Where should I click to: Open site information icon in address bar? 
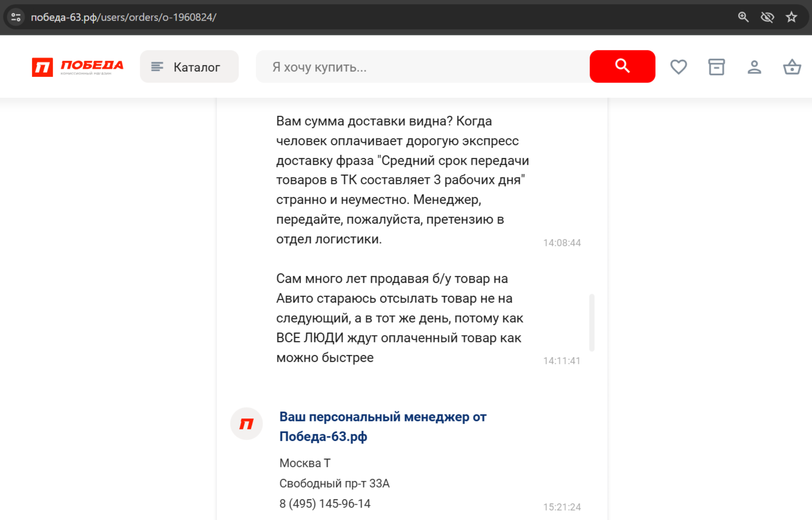coord(16,17)
